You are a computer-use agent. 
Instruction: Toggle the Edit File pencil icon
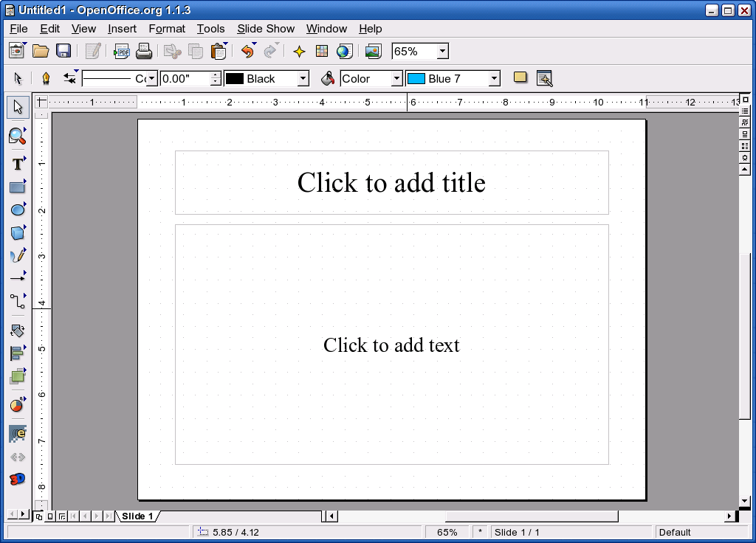coord(92,51)
